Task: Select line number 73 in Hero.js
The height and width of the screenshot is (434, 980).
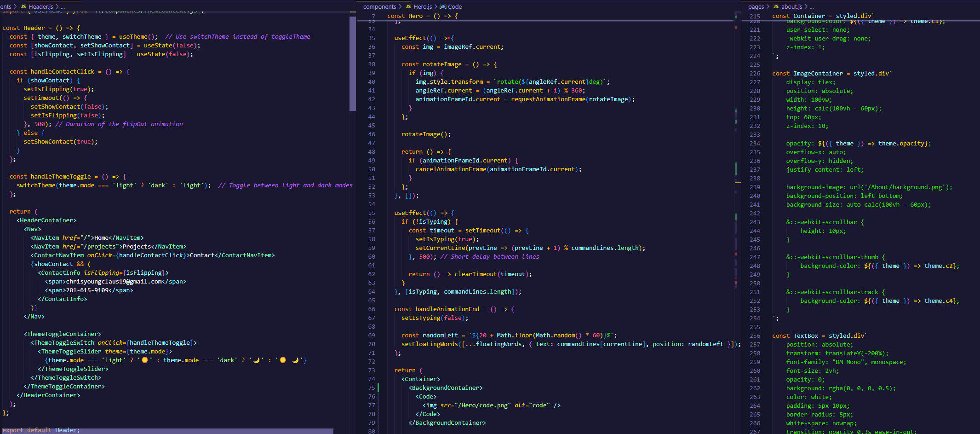Action: pos(372,370)
